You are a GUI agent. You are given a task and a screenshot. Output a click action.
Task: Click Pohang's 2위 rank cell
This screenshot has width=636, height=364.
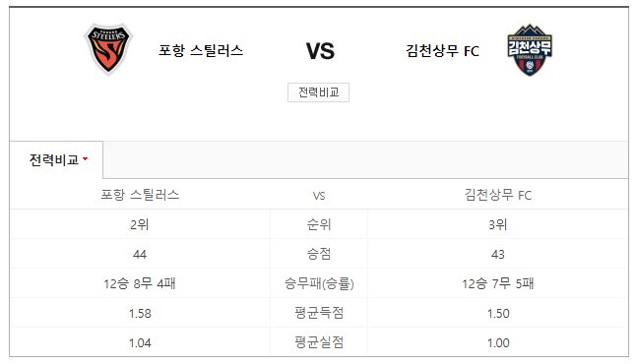coord(140,224)
